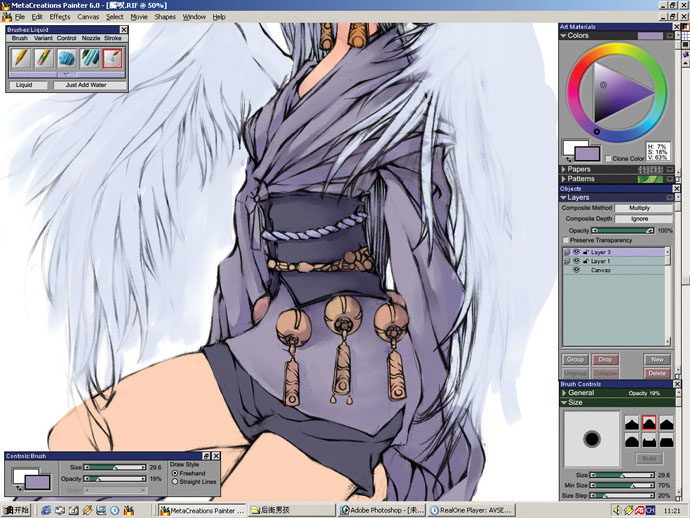This screenshot has width=690, height=518.
Task: Open the File menu
Action: click(x=20, y=17)
